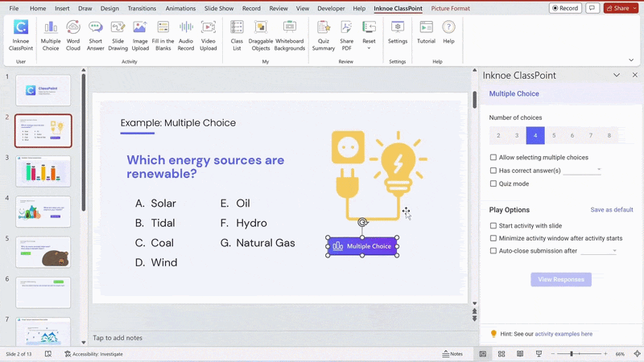Switch to the Animations ribbon tab

click(180, 8)
